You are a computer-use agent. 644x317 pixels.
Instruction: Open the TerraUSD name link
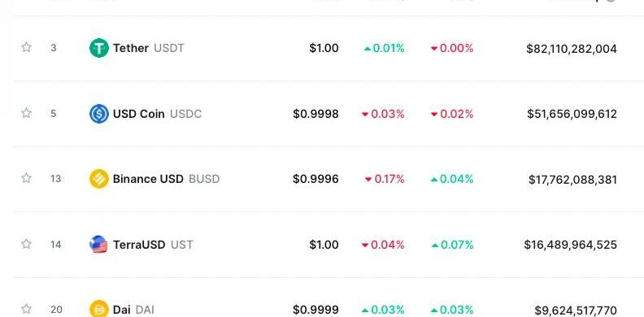(139, 245)
